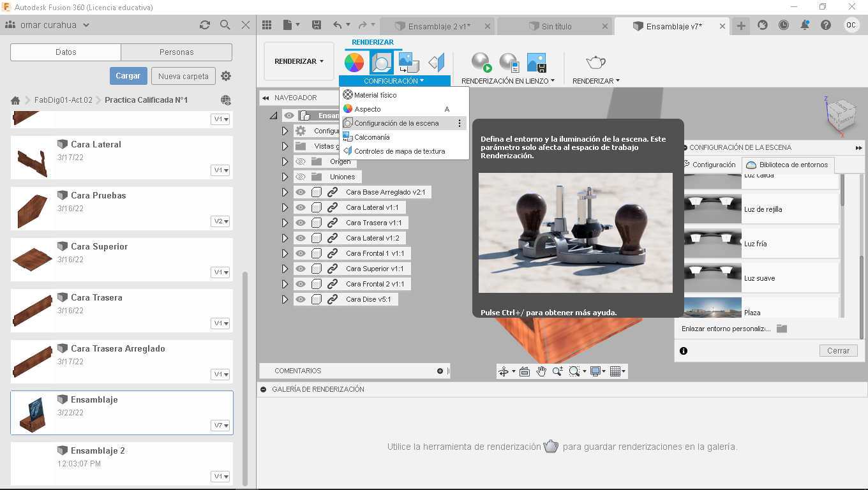Select the Texture Map Controls toolbar icon
This screenshot has width=868, height=490.
(437, 63)
